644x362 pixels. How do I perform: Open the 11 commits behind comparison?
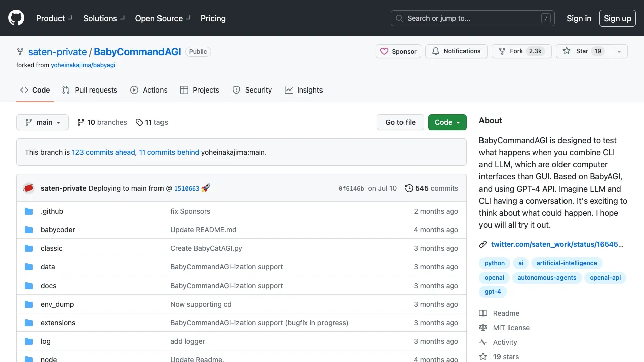coord(169,152)
